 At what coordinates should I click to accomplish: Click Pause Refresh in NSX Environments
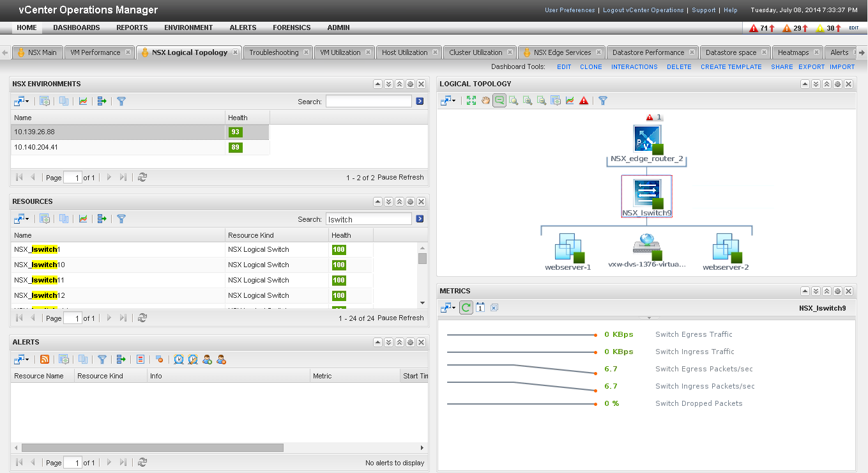point(400,177)
